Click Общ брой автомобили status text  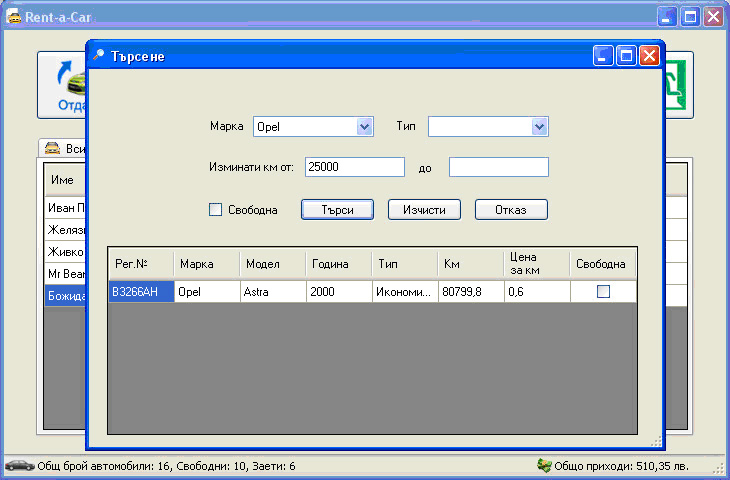point(166,466)
